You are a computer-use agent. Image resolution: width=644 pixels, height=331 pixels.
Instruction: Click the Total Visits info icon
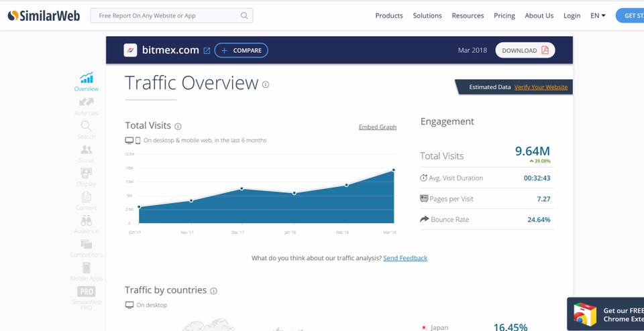click(178, 127)
